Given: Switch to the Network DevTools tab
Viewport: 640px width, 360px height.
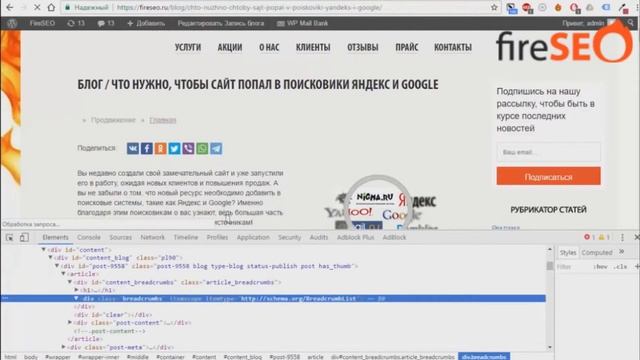Looking at the screenshot, I should click(x=152, y=237).
